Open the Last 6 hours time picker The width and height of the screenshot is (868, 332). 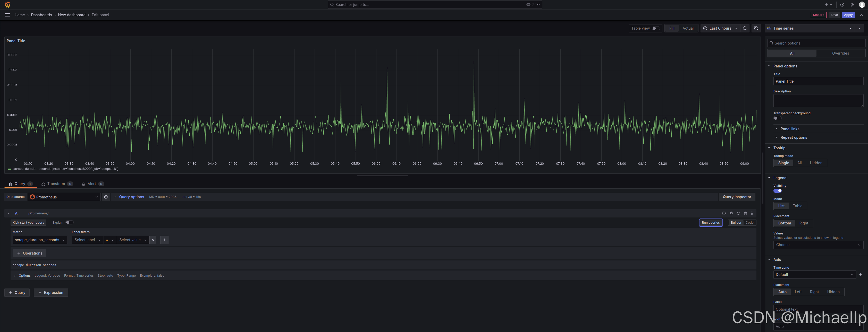(720, 28)
